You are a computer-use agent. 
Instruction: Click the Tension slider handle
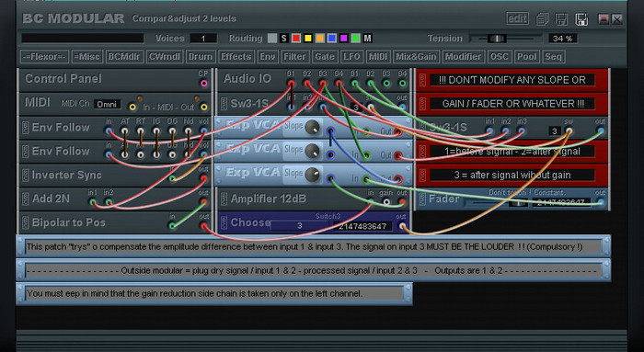497,39
